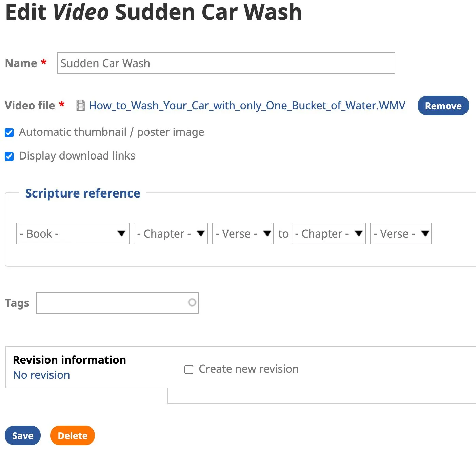This screenshot has width=476, height=450.
Task: Enable Create new revision checkbox
Action: coord(189,370)
